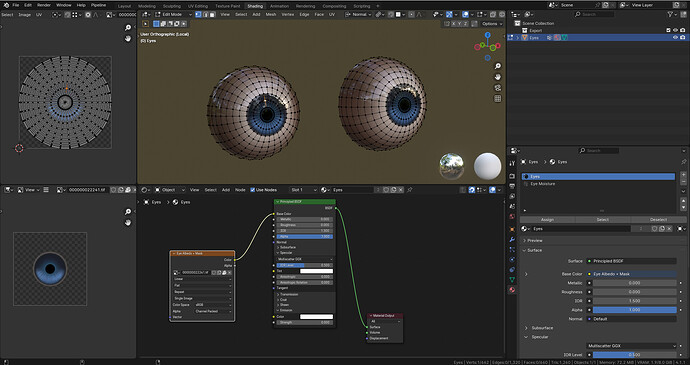Open the Output properties tab
This screenshot has width=690, height=365.
point(512,186)
